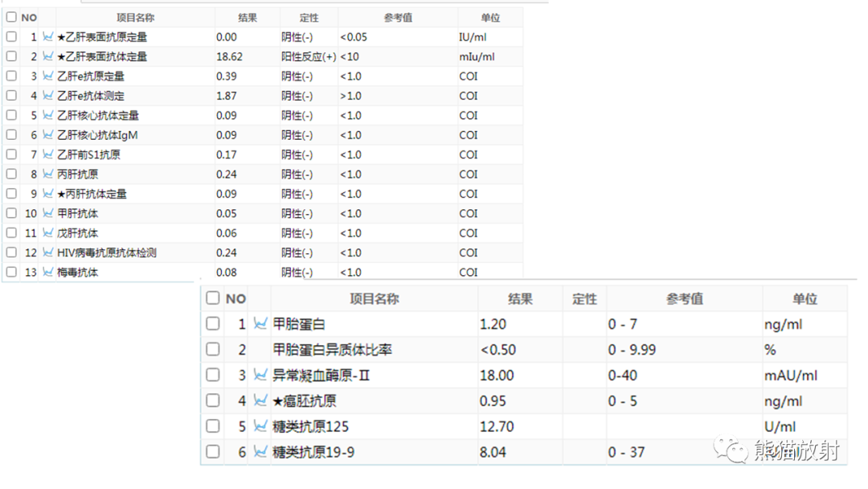
Task: Click 参考值 column header in tumor marker table
Action: [x=685, y=299]
